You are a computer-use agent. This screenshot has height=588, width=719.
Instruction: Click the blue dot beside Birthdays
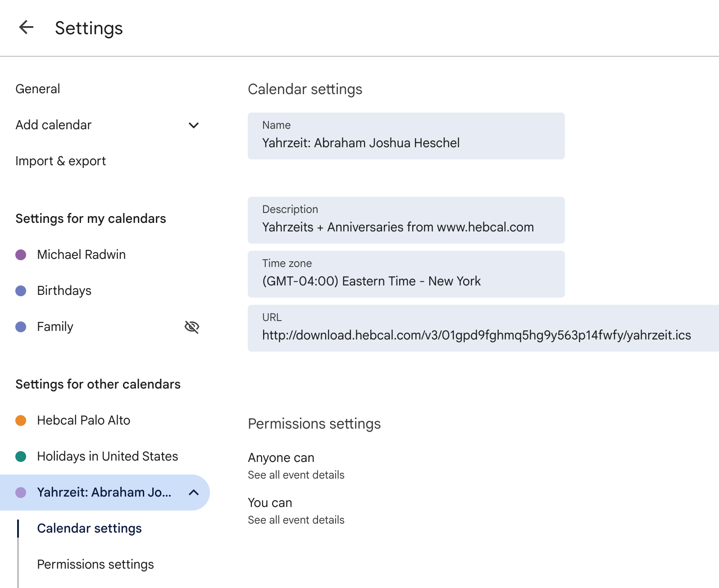tap(21, 291)
